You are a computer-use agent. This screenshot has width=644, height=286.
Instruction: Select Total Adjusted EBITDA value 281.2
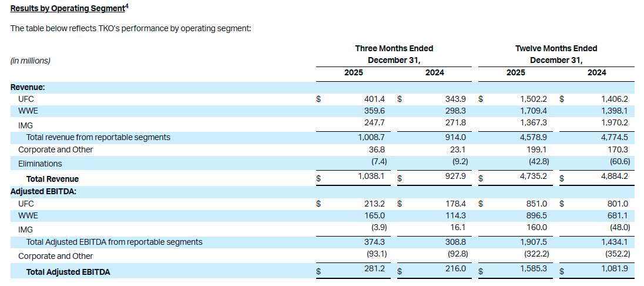(375, 269)
